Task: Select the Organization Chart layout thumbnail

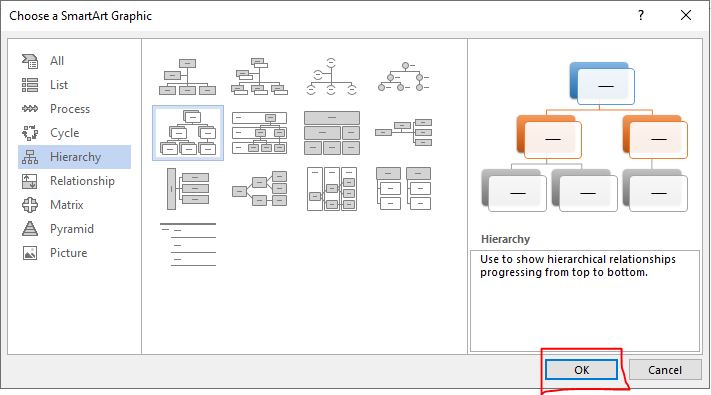Action: (x=187, y=77)
